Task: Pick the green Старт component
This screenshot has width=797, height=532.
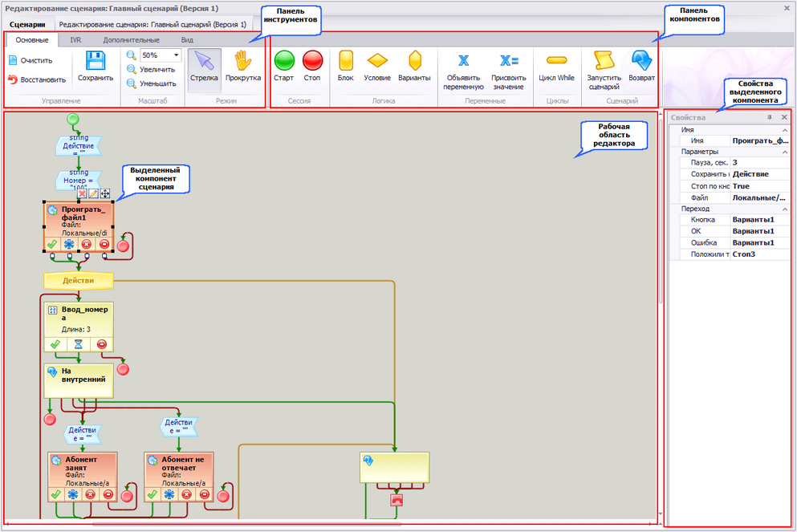Action: (284, 66)
